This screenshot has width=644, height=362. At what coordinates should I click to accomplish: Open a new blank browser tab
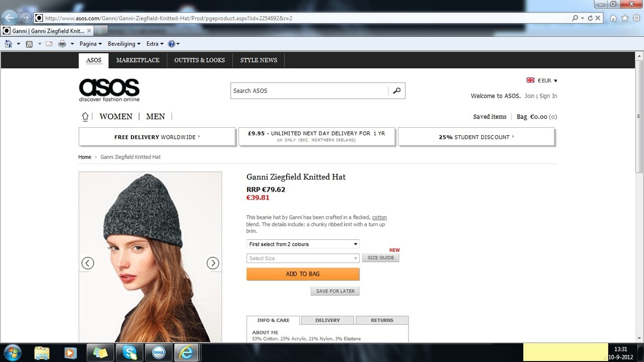(x=101, y=31)
